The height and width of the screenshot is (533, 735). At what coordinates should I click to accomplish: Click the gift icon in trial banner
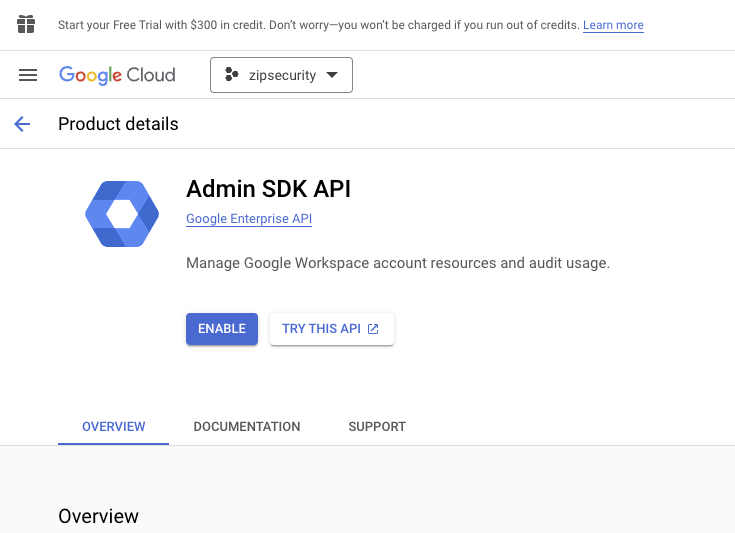click(x=27, y=24)
